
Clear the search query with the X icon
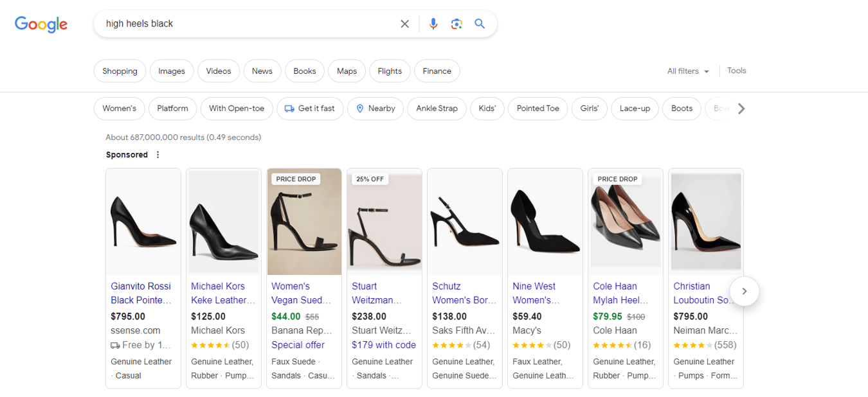[404, 23]
